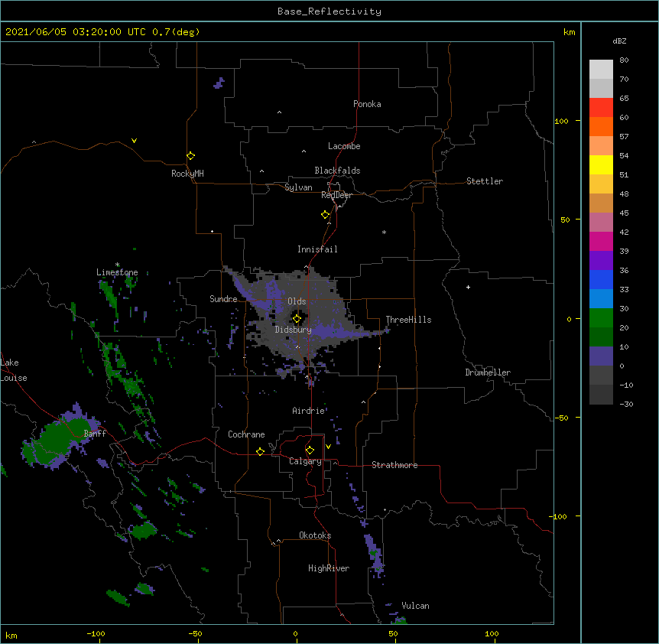This screenshot has height=644, width=659.
Task: Click the HighRiver city label
Action: [329, 568]
